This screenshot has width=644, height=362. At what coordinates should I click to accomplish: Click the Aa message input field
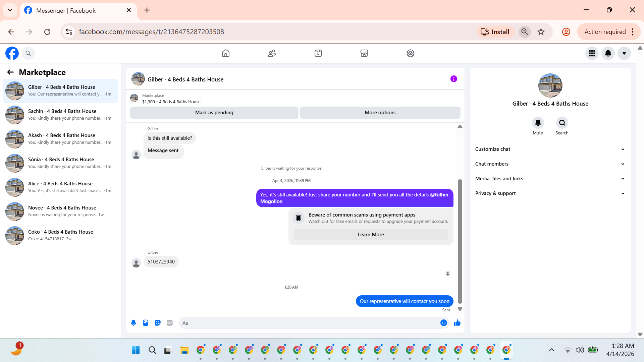[309, 323]
